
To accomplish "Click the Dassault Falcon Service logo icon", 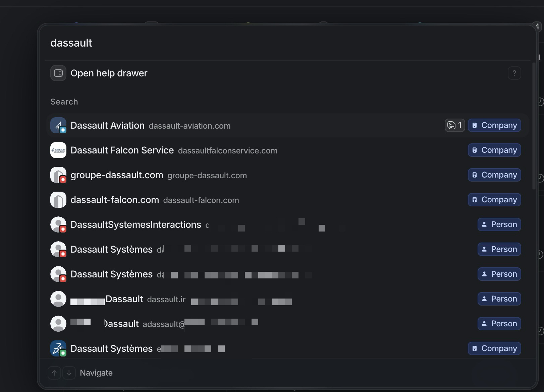I will (58, 150).
